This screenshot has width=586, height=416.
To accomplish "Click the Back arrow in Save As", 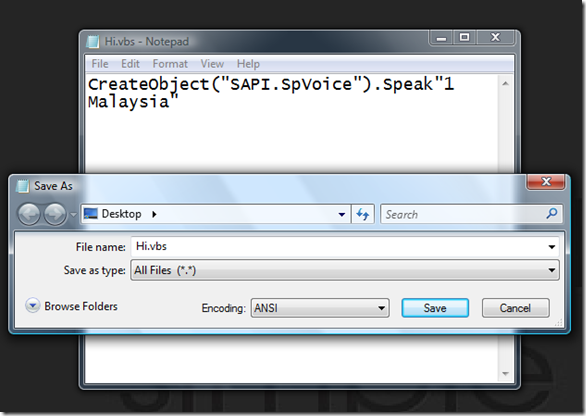I will click(29, 215).
